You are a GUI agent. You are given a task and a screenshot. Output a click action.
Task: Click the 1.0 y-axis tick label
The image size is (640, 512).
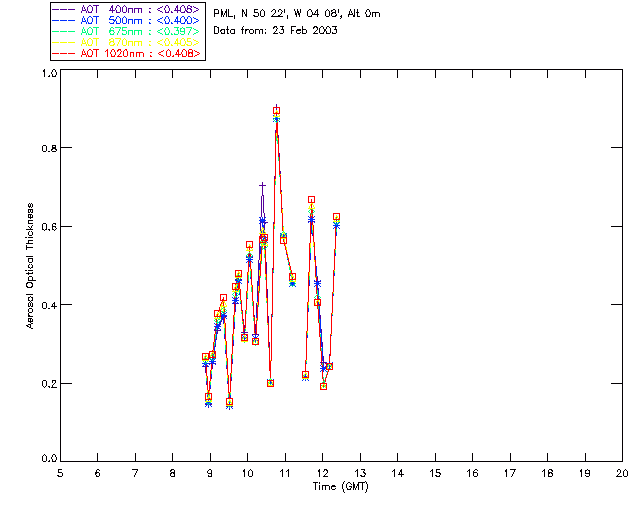coord(49,73)
